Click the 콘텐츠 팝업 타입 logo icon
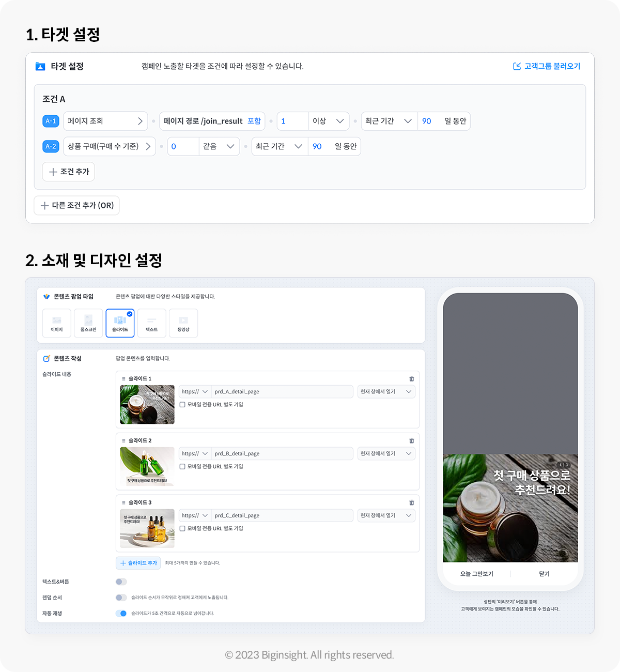The image size is (620, 672). tap(47, 297)
